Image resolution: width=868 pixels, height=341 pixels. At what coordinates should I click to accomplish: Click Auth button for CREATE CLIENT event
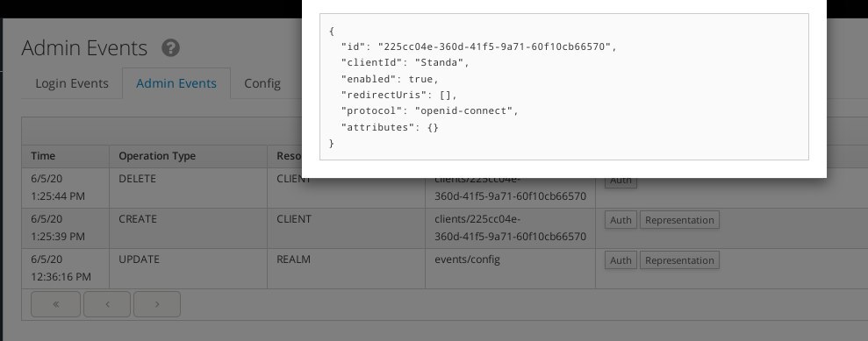tap(621, 220)
